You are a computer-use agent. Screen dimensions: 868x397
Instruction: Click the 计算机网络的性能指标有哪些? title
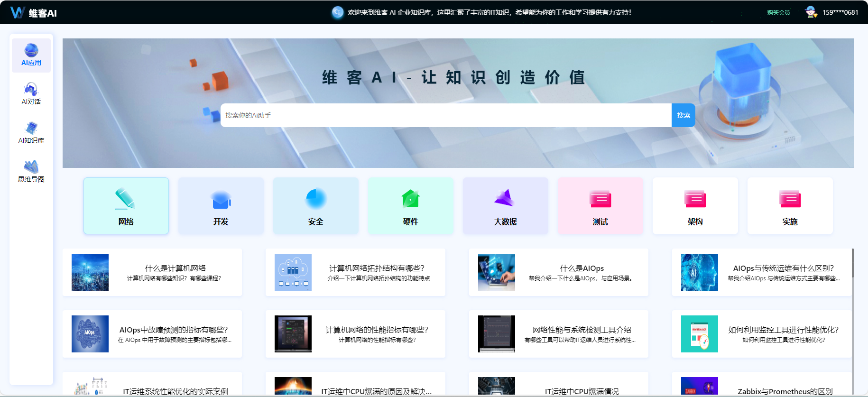click(377, 330)
